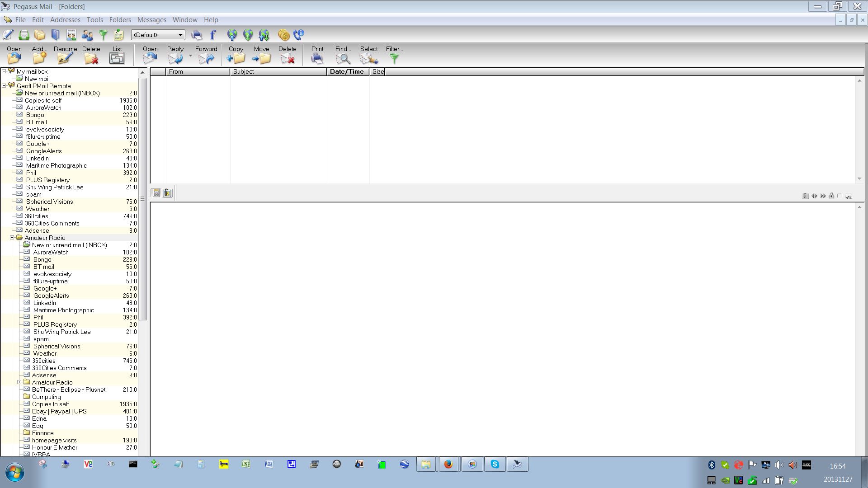The image size is (868, 488).
Task: Toggle paperclip attachment icon at preview right
Action: tap(806, 196)
